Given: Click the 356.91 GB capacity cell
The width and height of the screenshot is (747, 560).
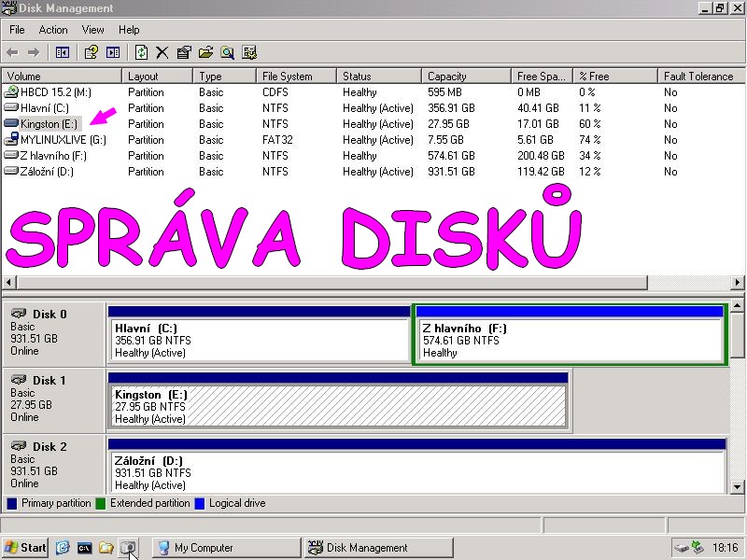Looking at the screenshot, I should pos(451,108).
